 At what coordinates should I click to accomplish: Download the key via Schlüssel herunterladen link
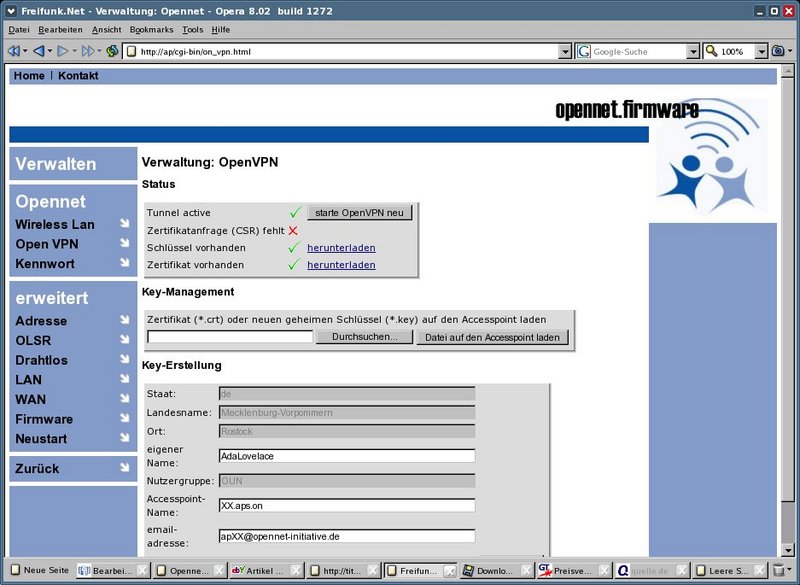point(341,248)
